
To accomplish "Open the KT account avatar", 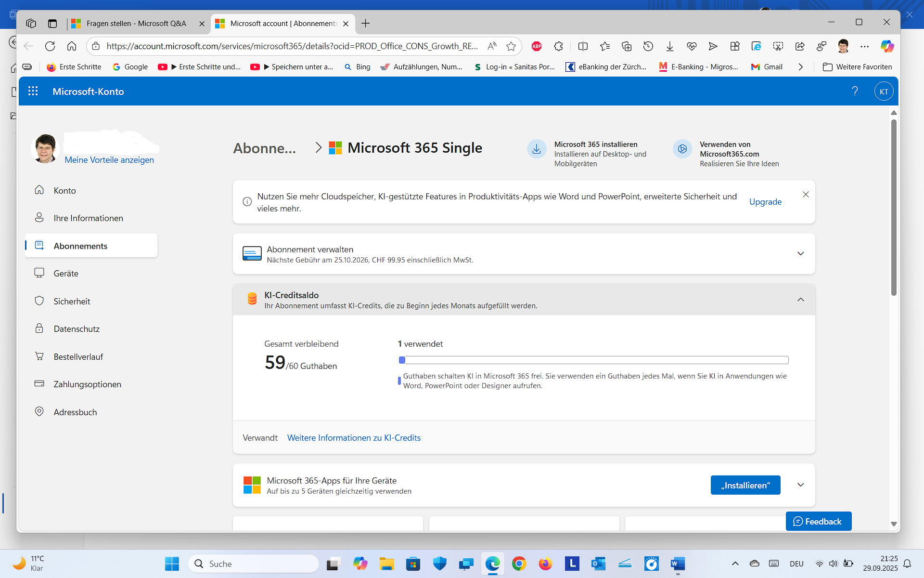I will click(884, 91).
